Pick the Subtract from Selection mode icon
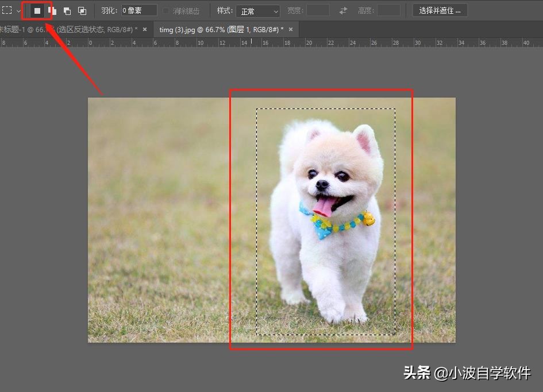 [67, 11]
